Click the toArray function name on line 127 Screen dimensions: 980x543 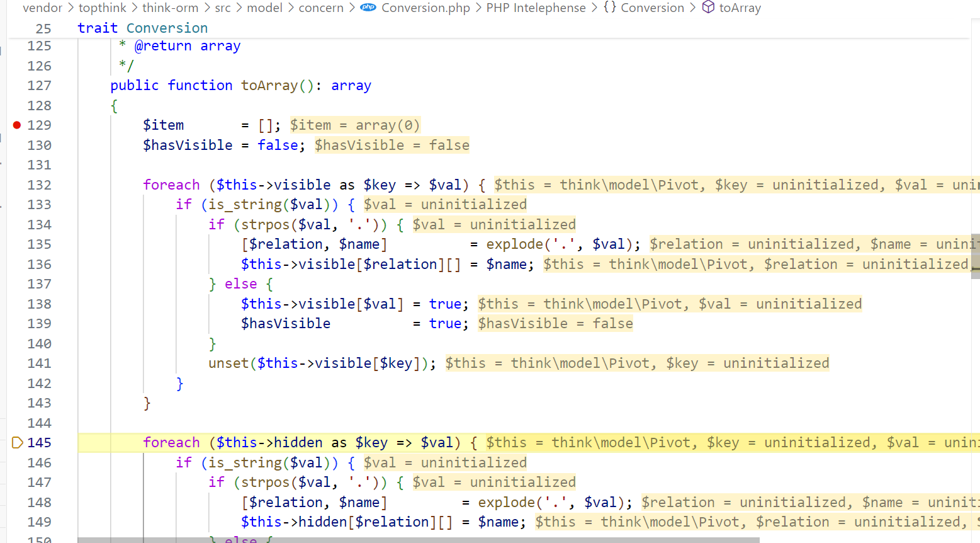pyautogui.click(x=269, y=86)
